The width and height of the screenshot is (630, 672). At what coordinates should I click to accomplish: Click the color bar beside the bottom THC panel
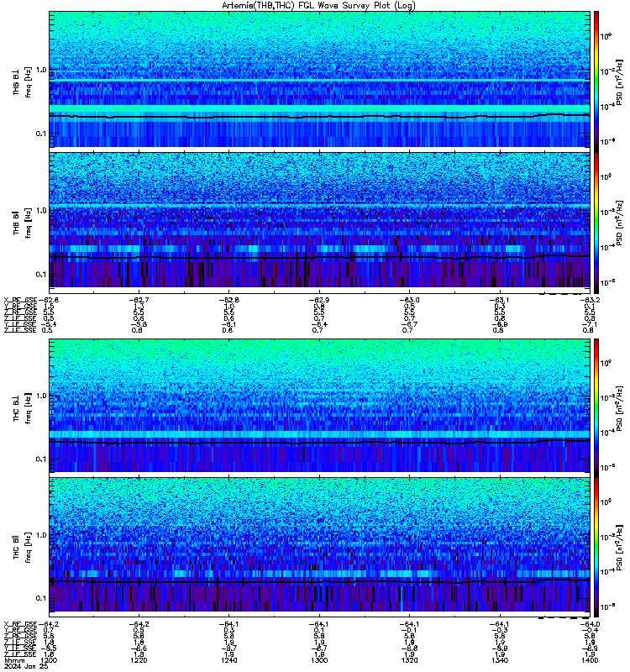(596, 548)
